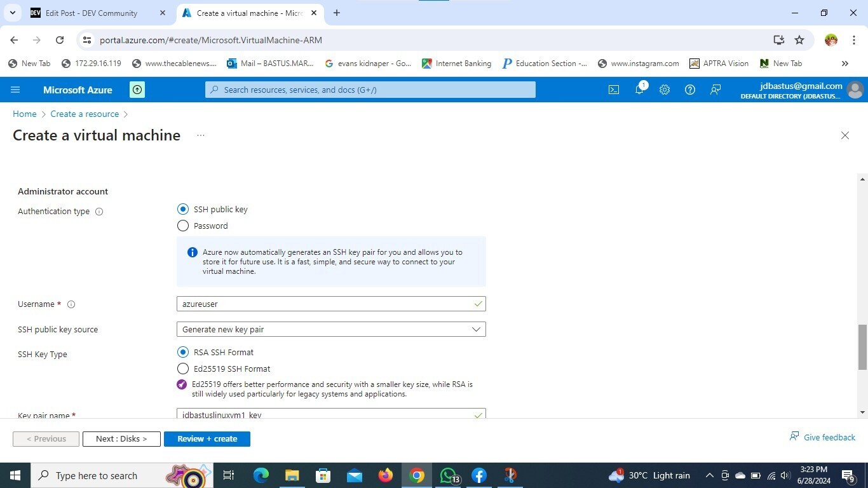Click the Azure upgrade arrow icon
Viewport: 868px width, 488px height.
click(x=137, y=90)
